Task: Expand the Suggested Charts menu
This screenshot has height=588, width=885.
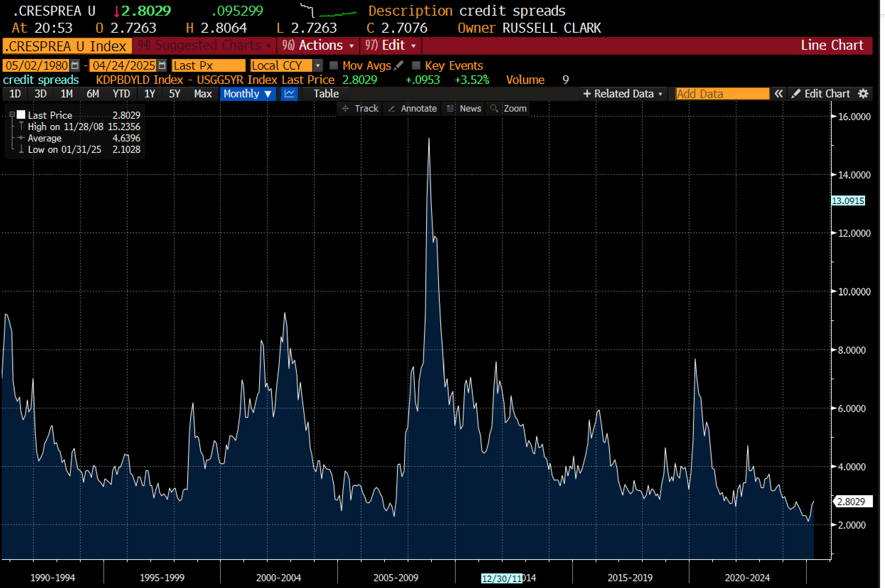Action: [204, 46]
